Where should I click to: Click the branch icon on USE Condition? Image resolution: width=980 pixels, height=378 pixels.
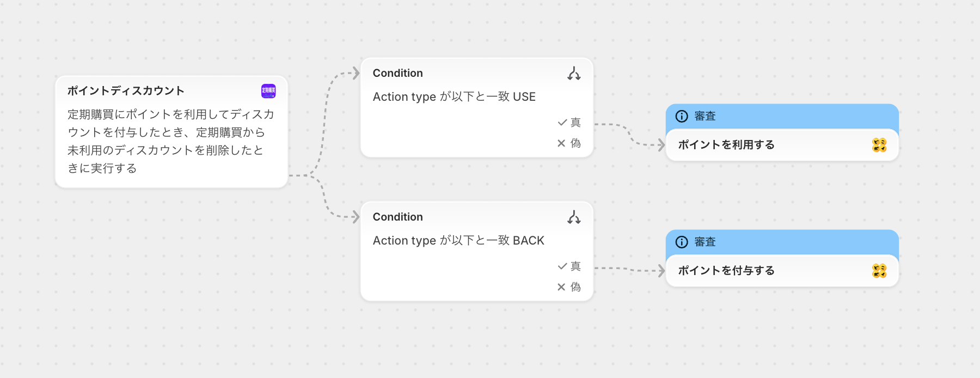click(574, 74)
